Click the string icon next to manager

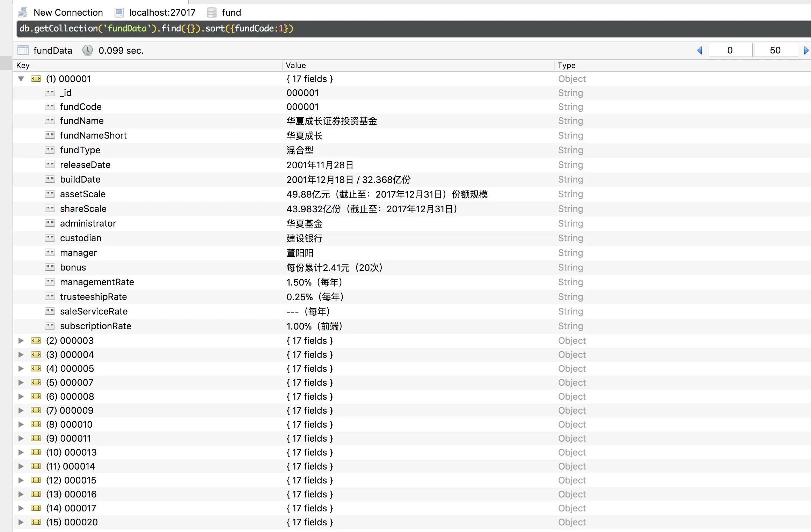click(x=50, y=252)
